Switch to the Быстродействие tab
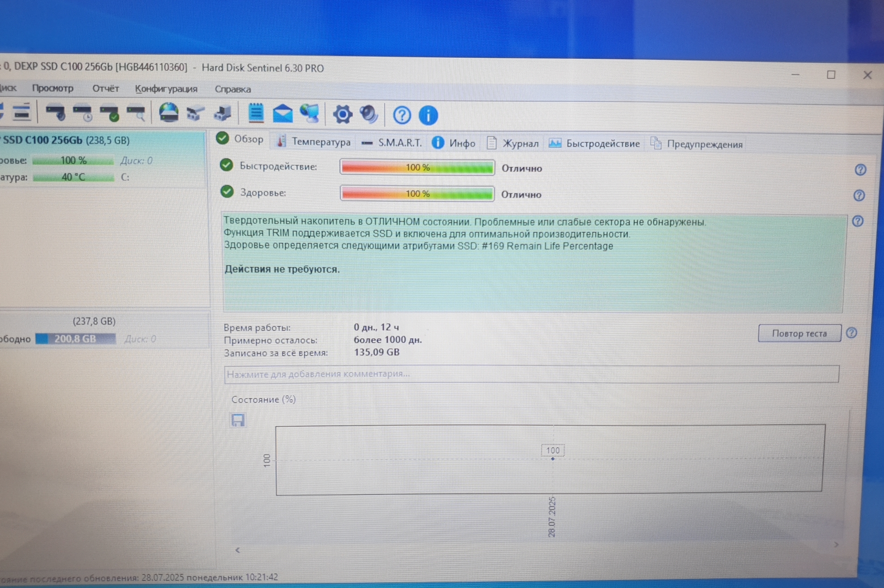Viewport: 884px width, 588px height. point(594,144)
